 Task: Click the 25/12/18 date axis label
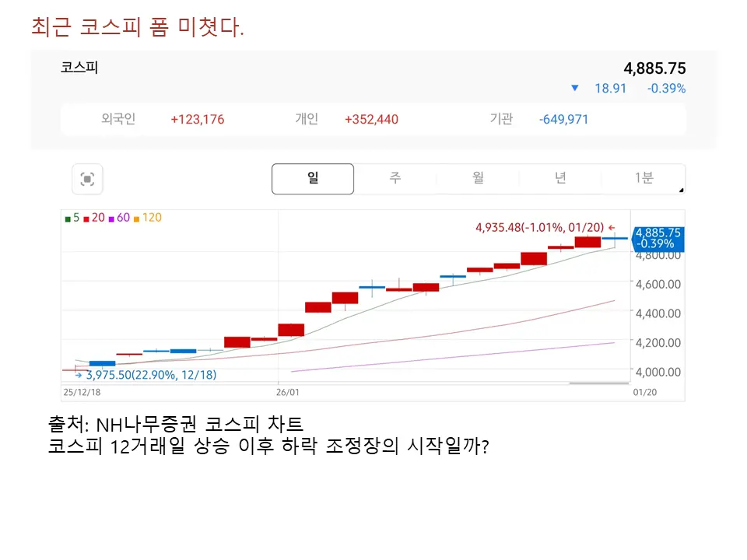point(82,392)
